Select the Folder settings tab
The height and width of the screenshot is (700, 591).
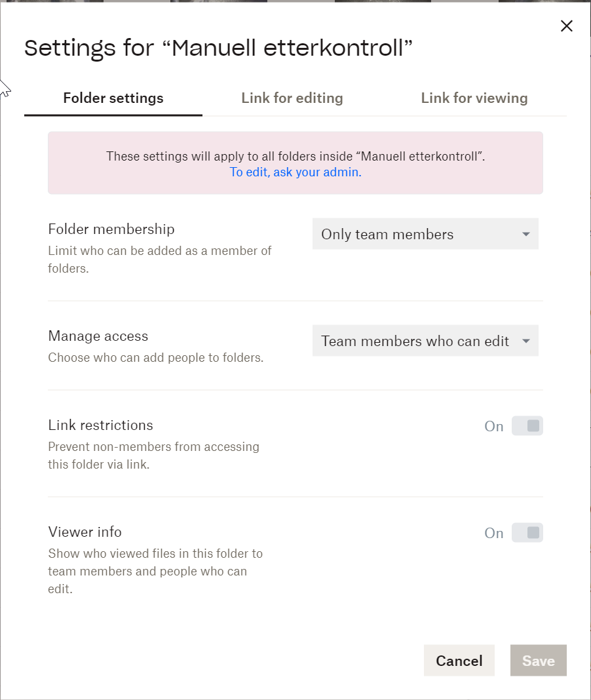113,98
